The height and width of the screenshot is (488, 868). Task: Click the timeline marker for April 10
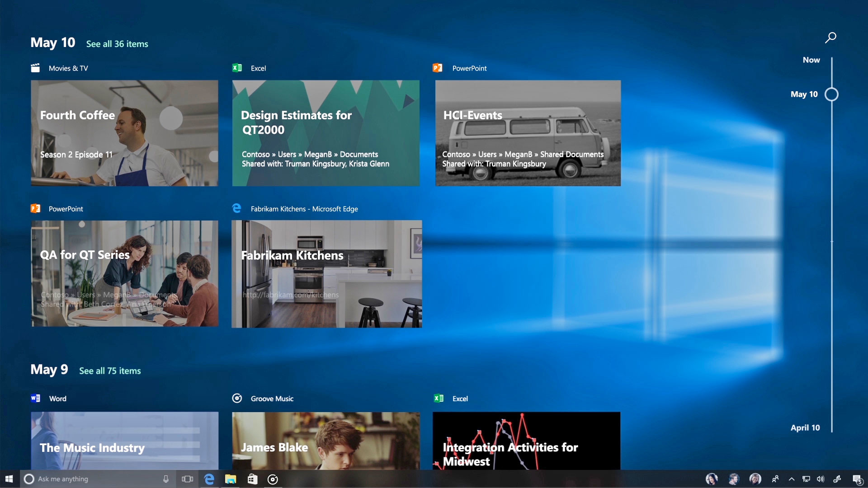pos(832,428)
